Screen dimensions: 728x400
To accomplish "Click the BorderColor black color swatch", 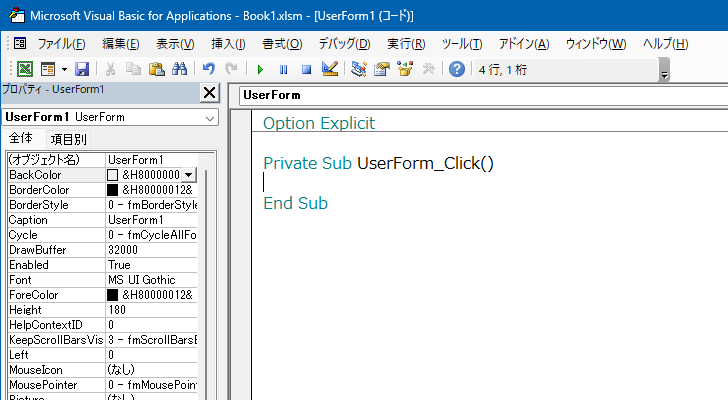I will click(x=112, y=190).
